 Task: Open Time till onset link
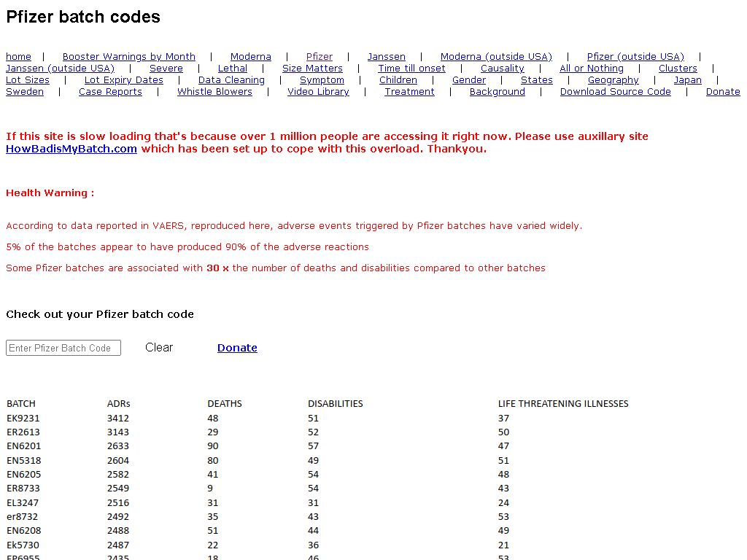pyautogui.click(x=411, y=68)
